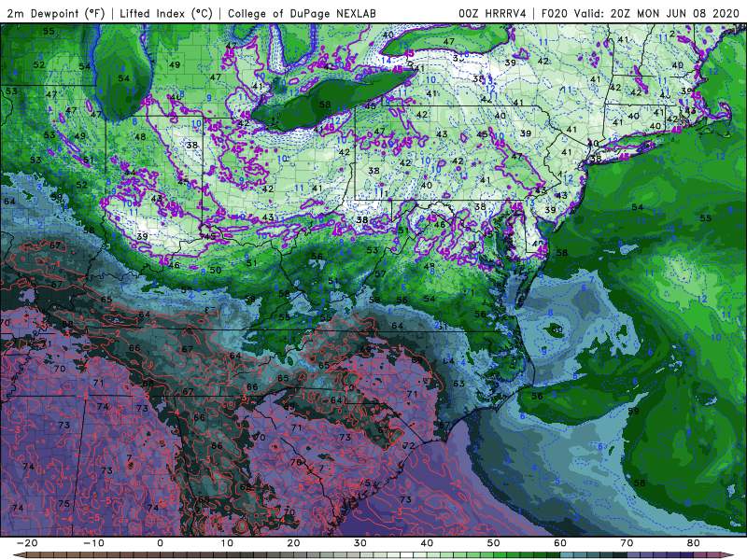Click the left arrow end of the color bar
Viewport: 747px width, 560px height.
(x=20, y=555)
